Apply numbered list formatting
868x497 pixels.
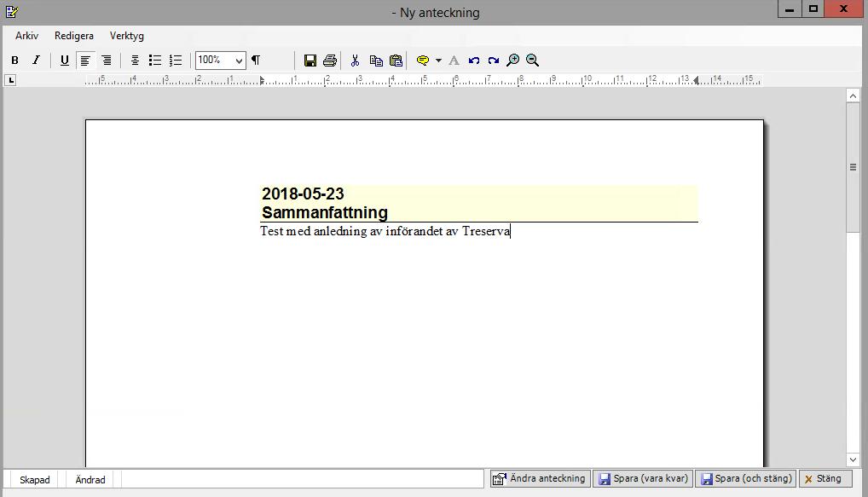click(x=176, y=61)
